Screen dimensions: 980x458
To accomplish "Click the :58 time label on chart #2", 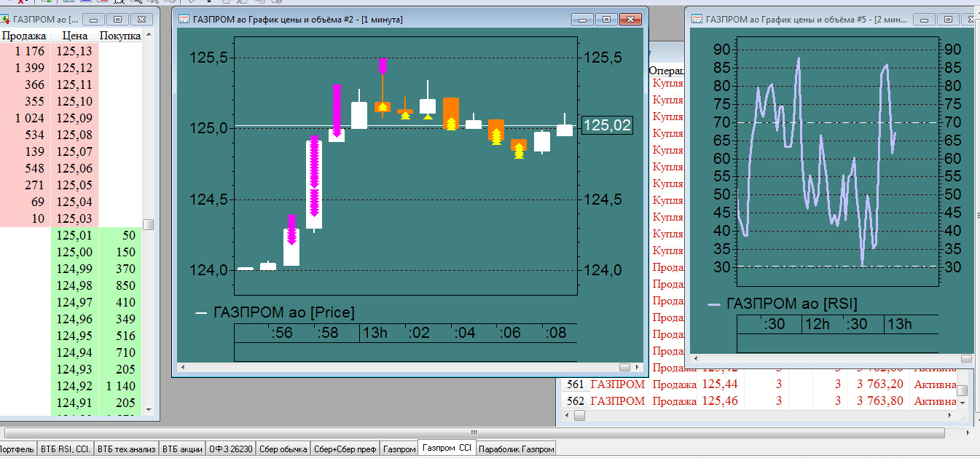I will click(327, 333).
